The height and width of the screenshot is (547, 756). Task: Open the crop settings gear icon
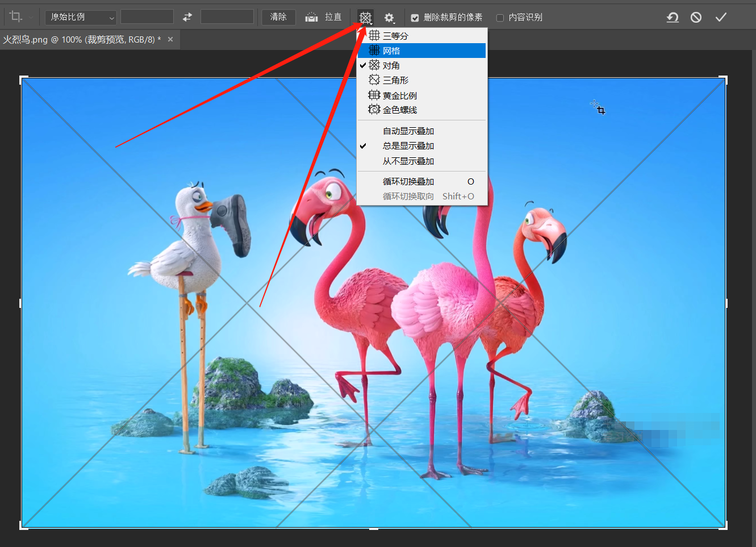click(x=389, y=18)
